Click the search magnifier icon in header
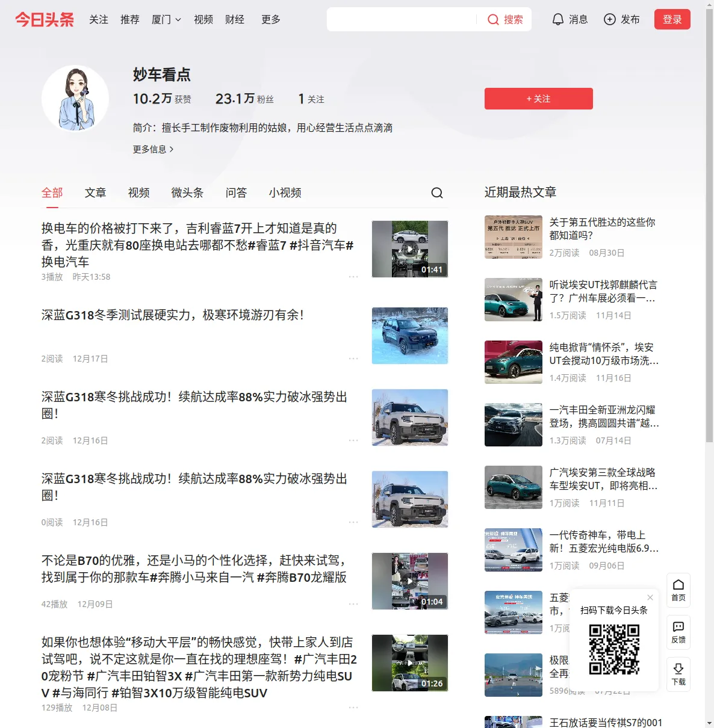Viewport: 714px width, 728px height. click(493, 20)
